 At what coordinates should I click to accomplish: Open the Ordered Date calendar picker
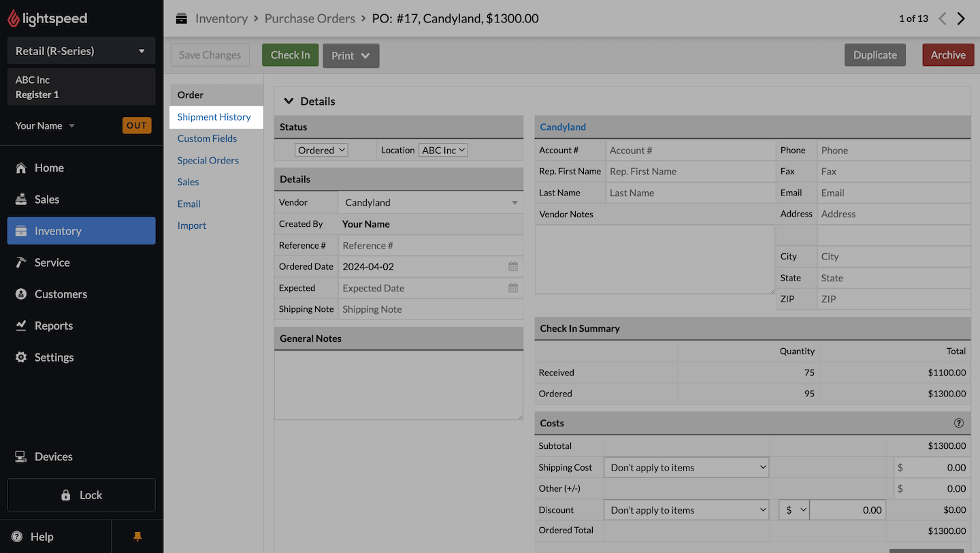[x=513, y=266]
